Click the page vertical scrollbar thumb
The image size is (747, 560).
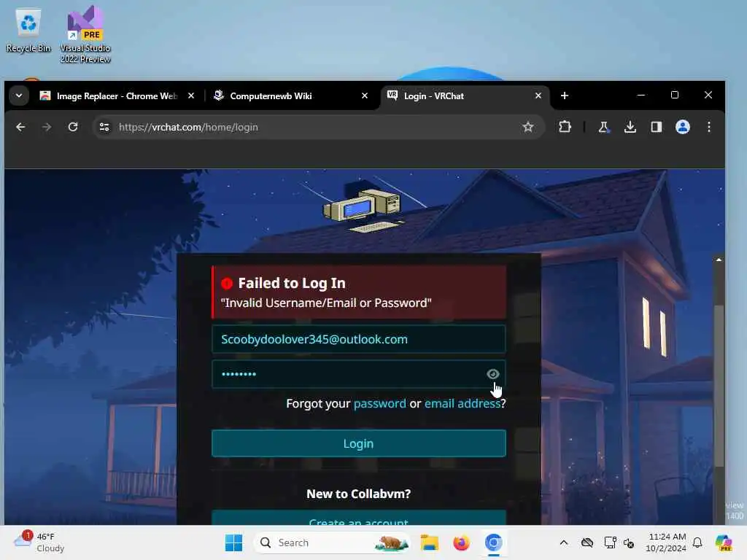click(719, 386)
